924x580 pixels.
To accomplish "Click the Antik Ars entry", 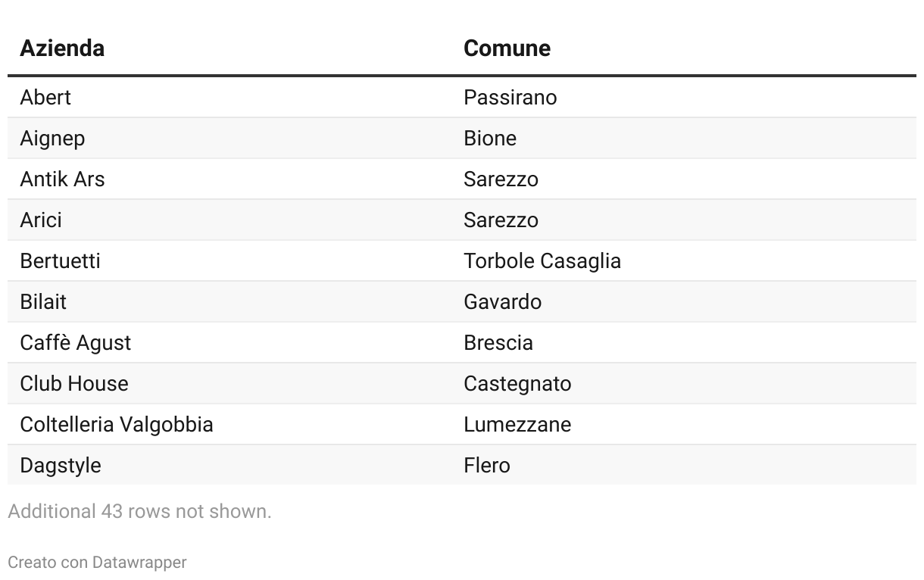I will pos(62,179).
